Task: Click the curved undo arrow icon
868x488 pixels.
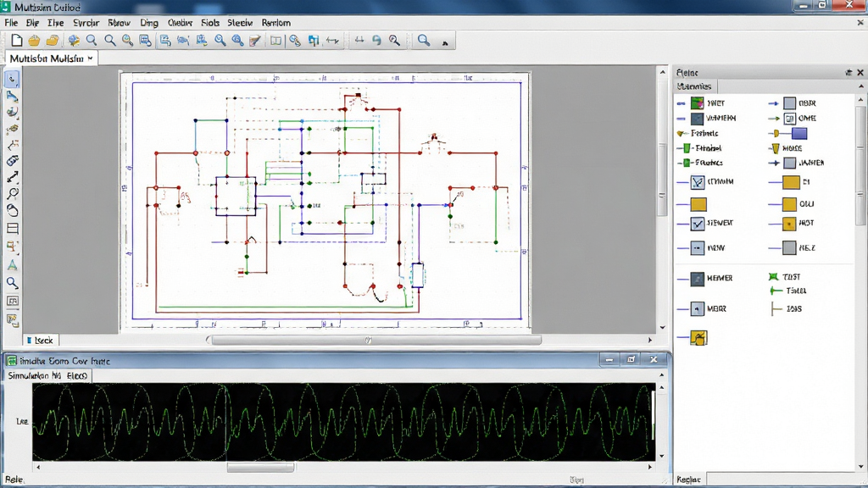Action: coord(377,41)
